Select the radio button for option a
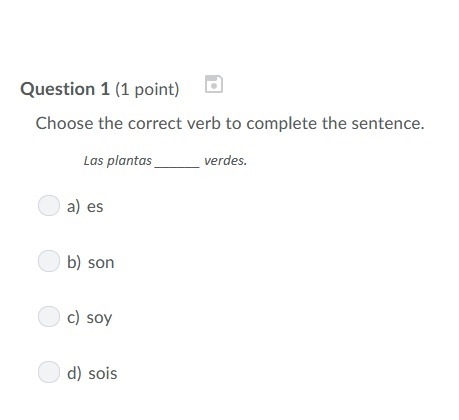459x420 pixels. 49,205
